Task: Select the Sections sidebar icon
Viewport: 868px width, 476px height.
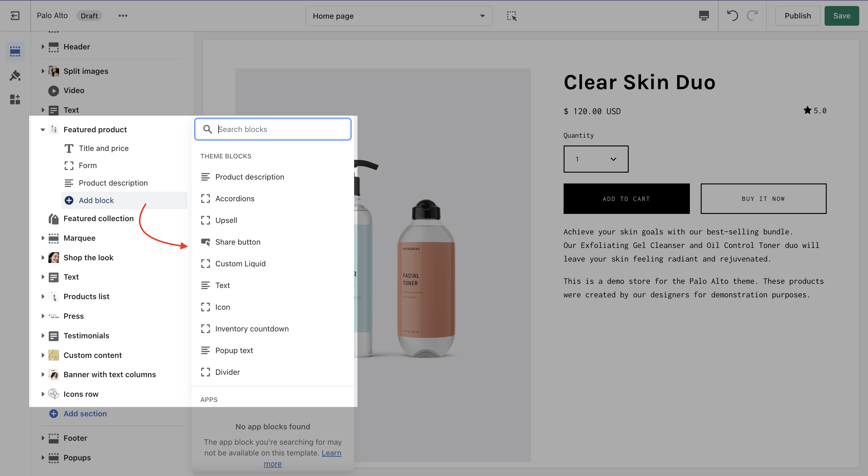Action: (x=15, y=51)
